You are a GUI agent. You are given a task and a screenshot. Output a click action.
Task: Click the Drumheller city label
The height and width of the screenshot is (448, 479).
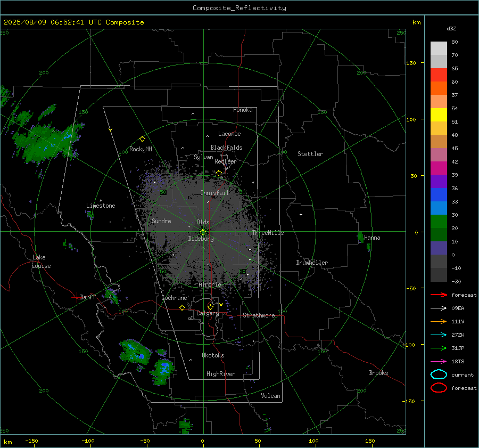click(312, 263)
